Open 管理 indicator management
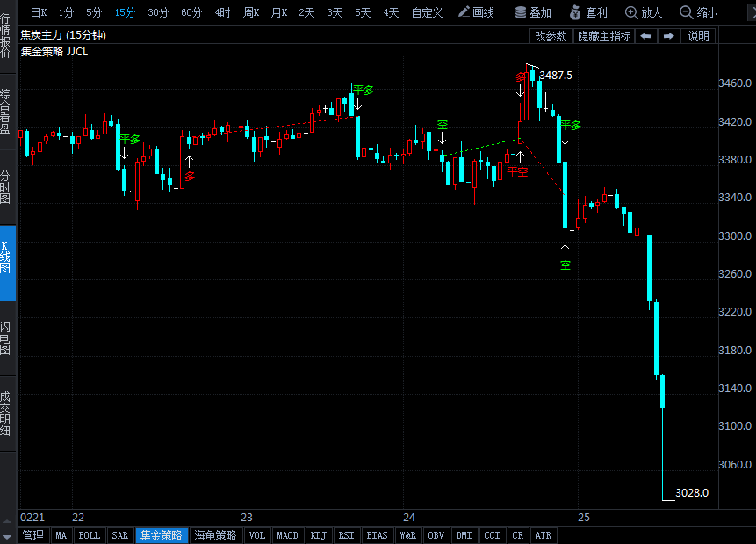The image size is (756, 544). [x=33, y=535]
